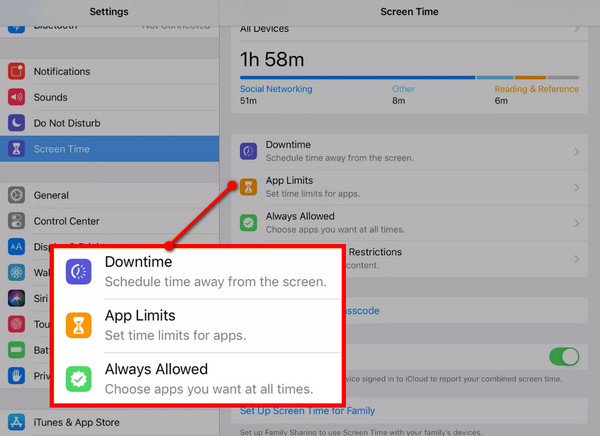
Task: Toggle the green switch above the iCloud note
Action: tap(564, 357)
